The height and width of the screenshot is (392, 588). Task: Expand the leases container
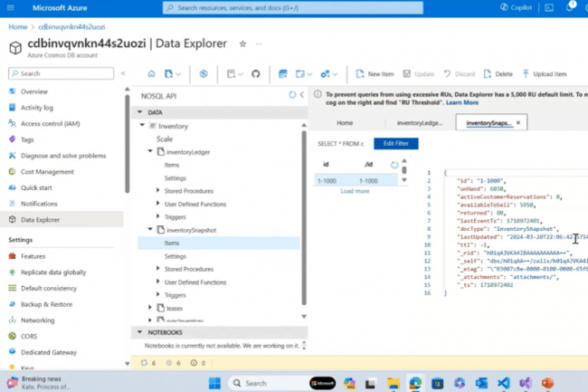coord(150,308)
